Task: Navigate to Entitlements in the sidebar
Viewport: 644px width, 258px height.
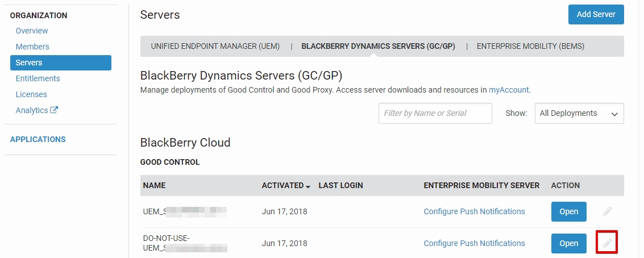Action: [38, 78]
